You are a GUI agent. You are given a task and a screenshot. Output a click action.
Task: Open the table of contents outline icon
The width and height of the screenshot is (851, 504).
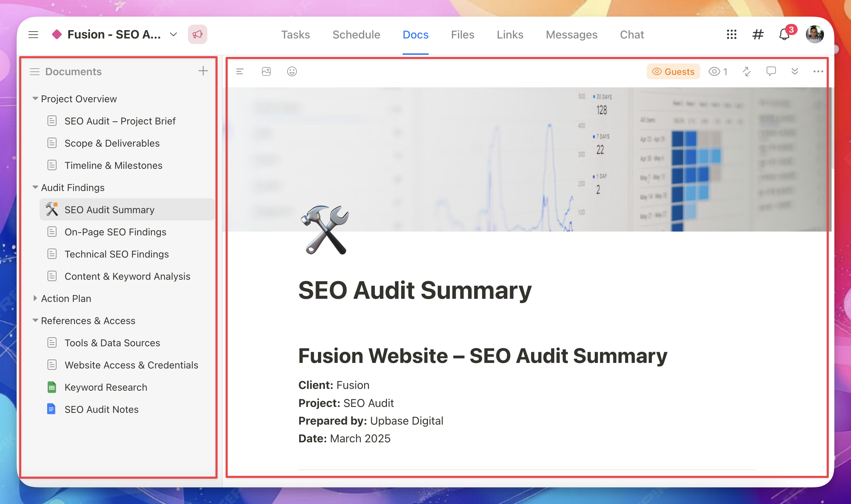(x=240, y=71)
